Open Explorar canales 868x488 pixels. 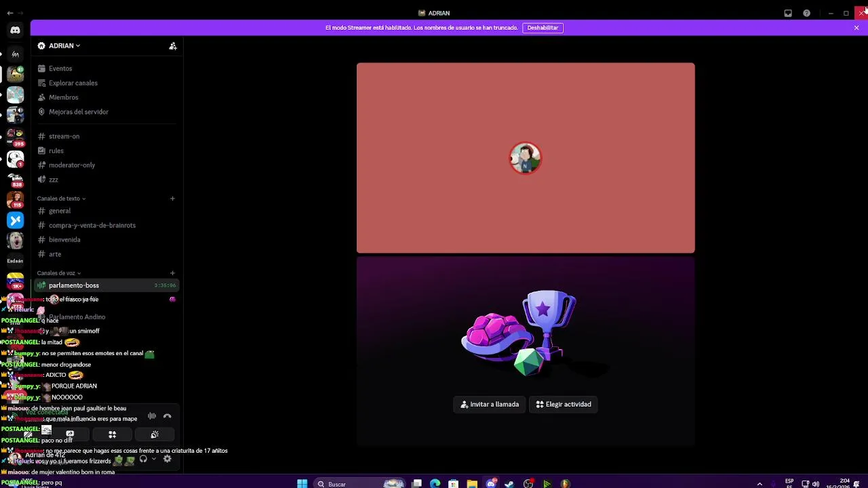pyautogui.click(x=107, y=83)
